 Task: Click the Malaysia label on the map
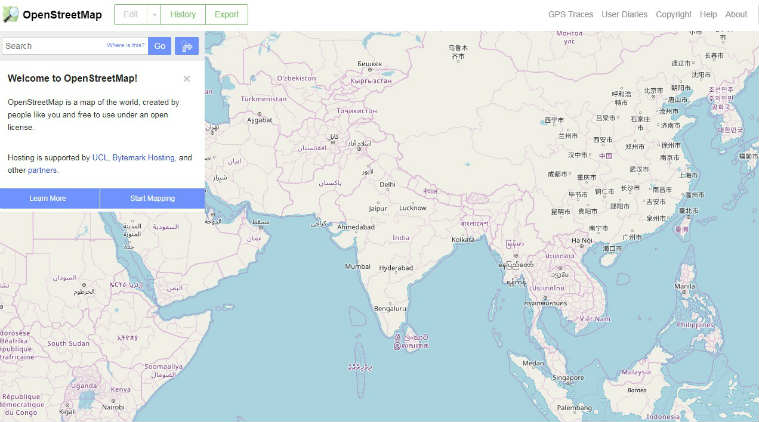point(636,372)
